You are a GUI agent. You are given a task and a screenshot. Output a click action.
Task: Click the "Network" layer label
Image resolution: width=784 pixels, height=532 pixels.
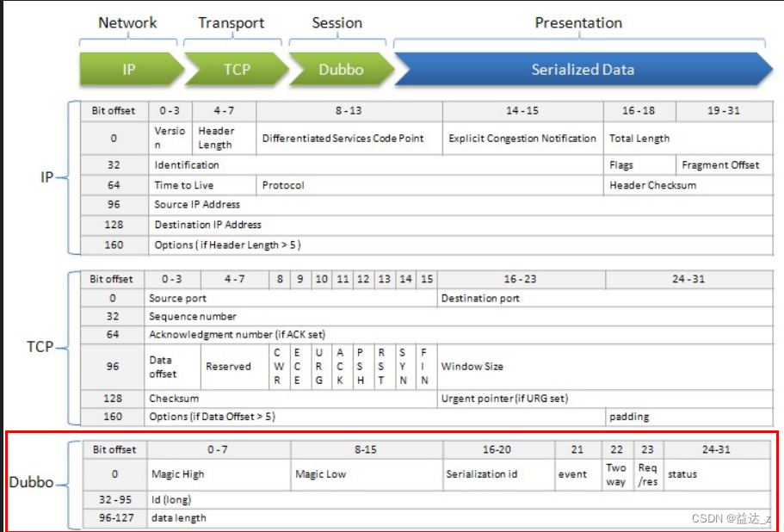coord(127,22)
